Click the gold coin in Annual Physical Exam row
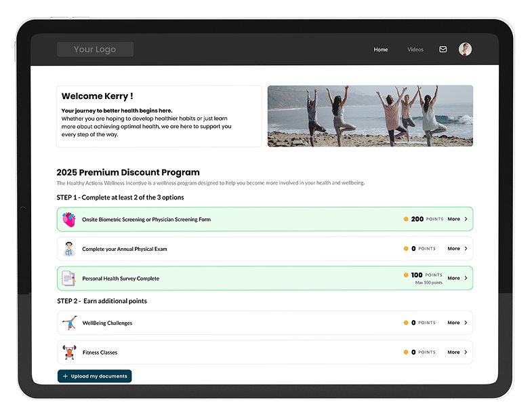The image size is (532, 417). tap(406, 249)
